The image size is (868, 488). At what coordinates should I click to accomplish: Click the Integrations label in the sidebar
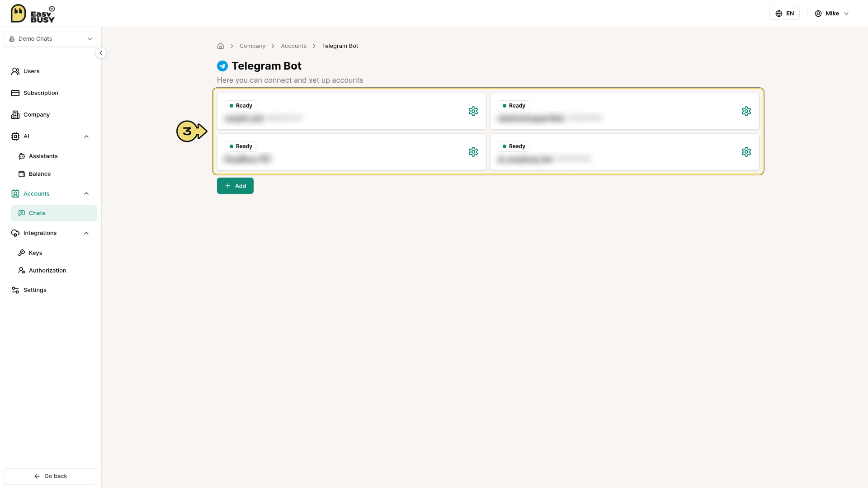click(x=40, y=233)
